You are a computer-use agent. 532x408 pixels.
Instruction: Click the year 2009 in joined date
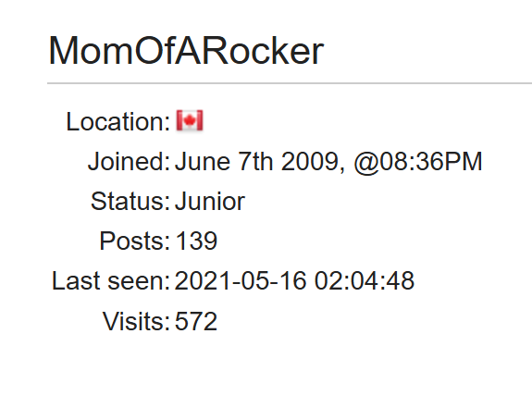tap(310, 161)
